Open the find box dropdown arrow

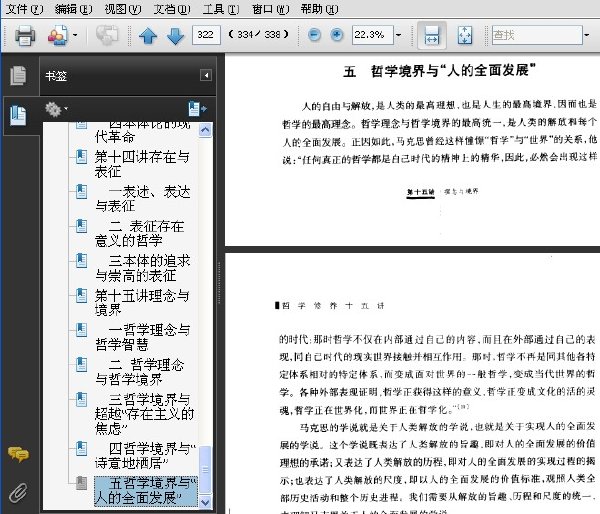coord(587,35)
